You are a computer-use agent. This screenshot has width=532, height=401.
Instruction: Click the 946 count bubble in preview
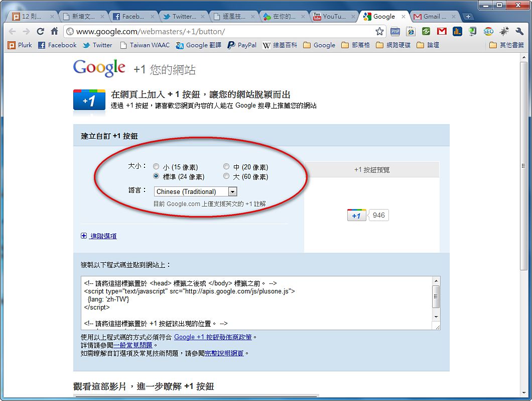point(378,215)
